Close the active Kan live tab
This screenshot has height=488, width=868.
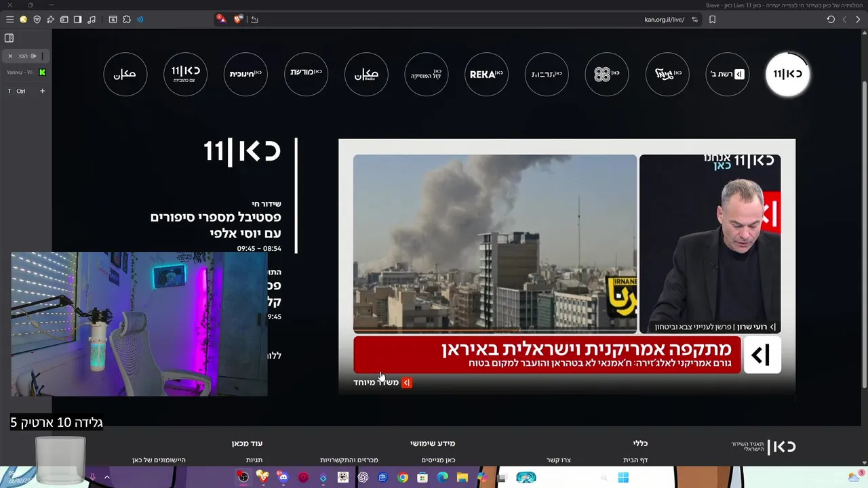coord(10,56)
